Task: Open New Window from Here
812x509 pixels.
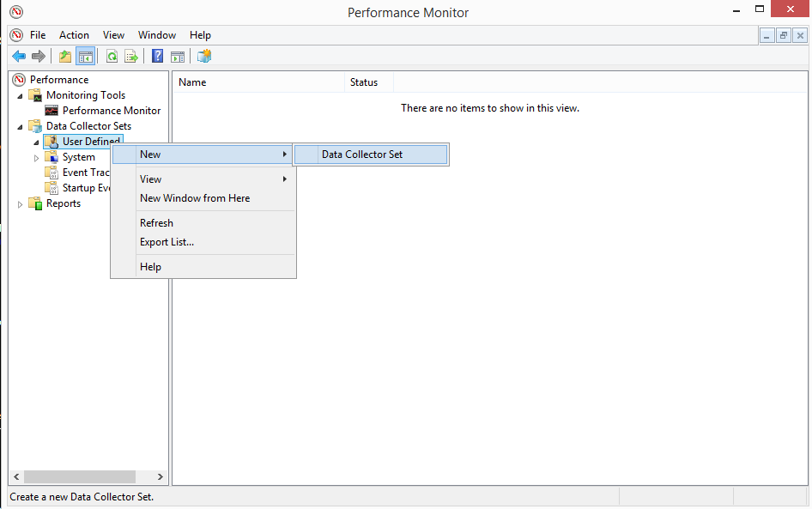Action: click(195, 198)
